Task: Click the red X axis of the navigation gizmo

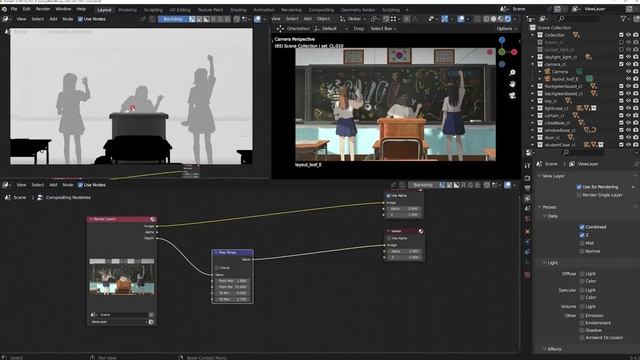Action: [x=514, y=52]
